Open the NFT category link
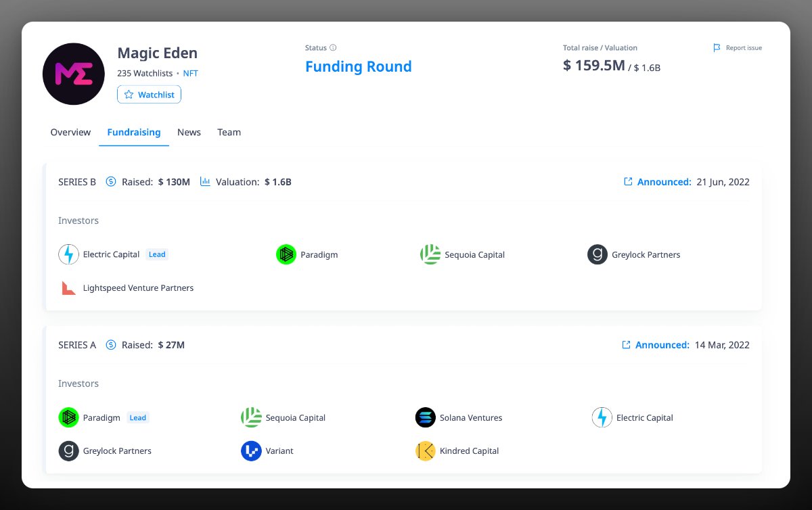 point(191,73)
